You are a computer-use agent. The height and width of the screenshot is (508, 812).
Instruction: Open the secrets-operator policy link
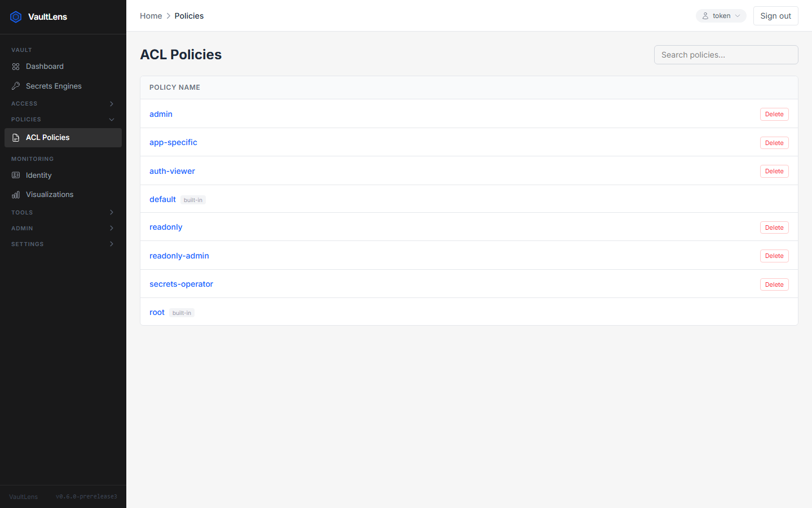point(181,284)
